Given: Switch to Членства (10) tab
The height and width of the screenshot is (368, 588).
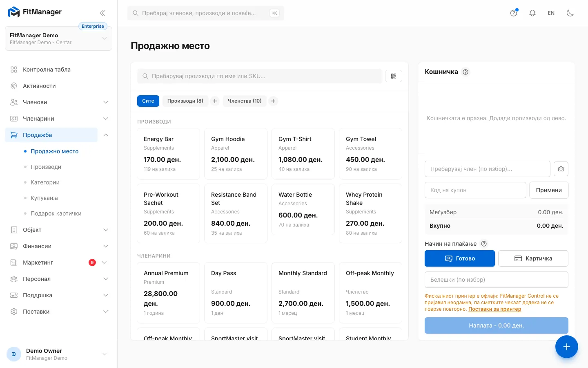Looking at the screenshot, I should (245, 101).
